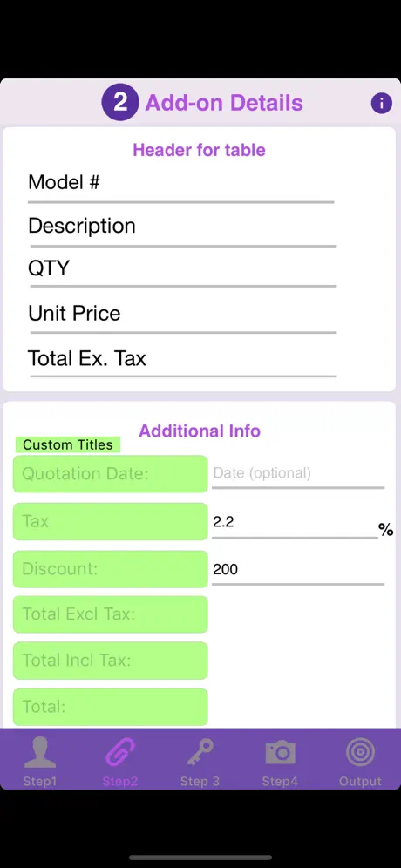The width and height of the screenshot is (401, 868).
Task: Edit the Total Excl Tax custom title
Action: point(110,614)
